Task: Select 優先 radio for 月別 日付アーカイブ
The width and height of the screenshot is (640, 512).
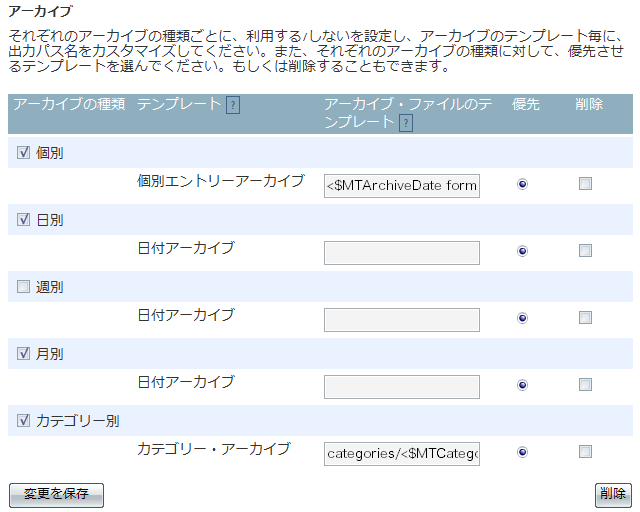Action: point(523,385)
